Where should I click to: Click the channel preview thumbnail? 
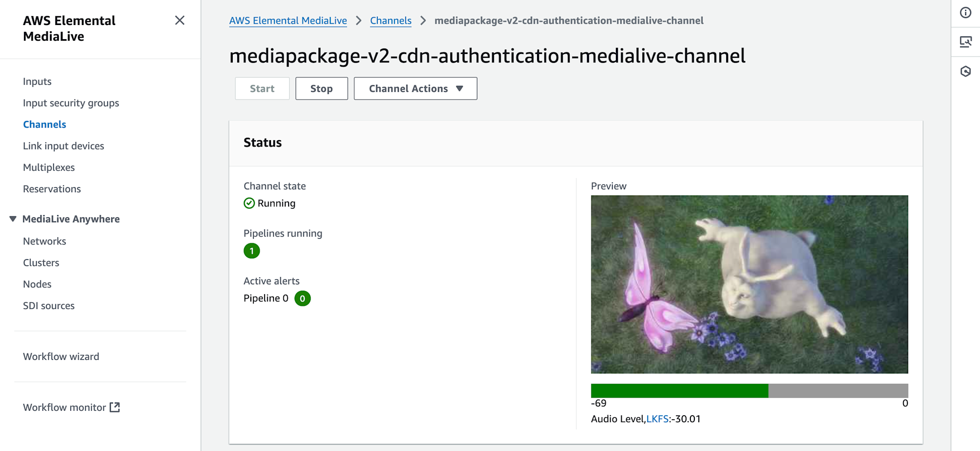point(749,284)
